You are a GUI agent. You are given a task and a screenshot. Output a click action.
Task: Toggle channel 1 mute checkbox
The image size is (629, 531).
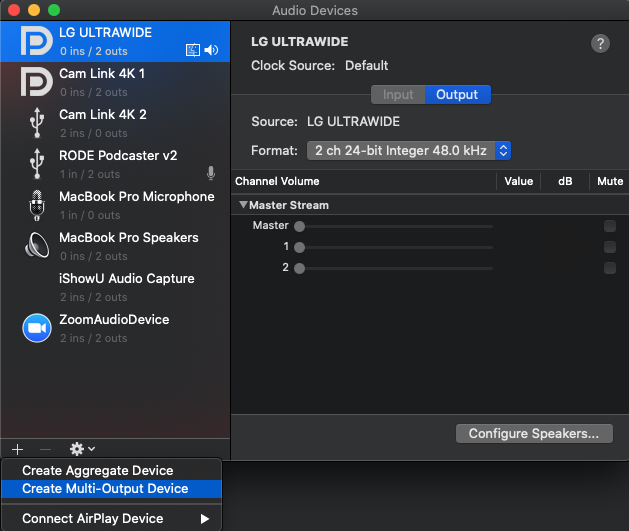pyautogui.click(x=610, y=247)
